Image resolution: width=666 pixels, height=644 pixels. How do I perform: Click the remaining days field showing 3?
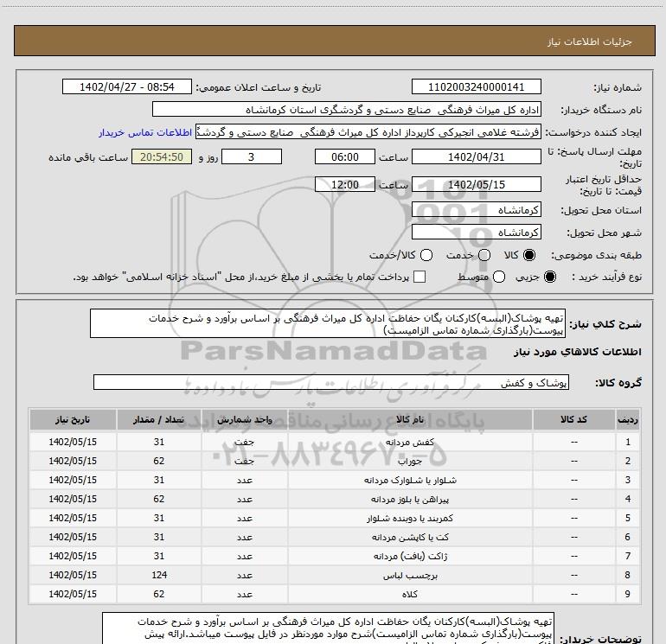(252, 157)
